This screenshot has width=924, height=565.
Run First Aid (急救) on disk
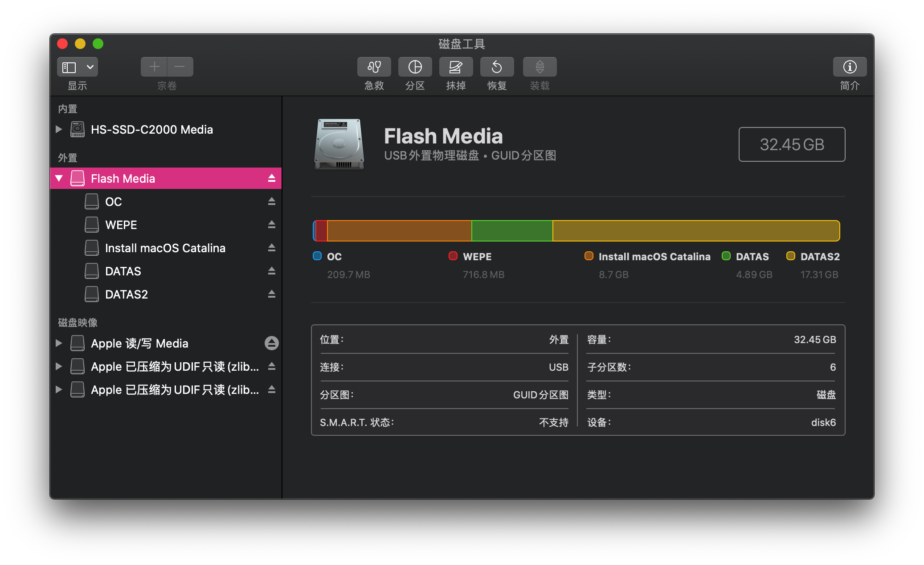(374, 67)
